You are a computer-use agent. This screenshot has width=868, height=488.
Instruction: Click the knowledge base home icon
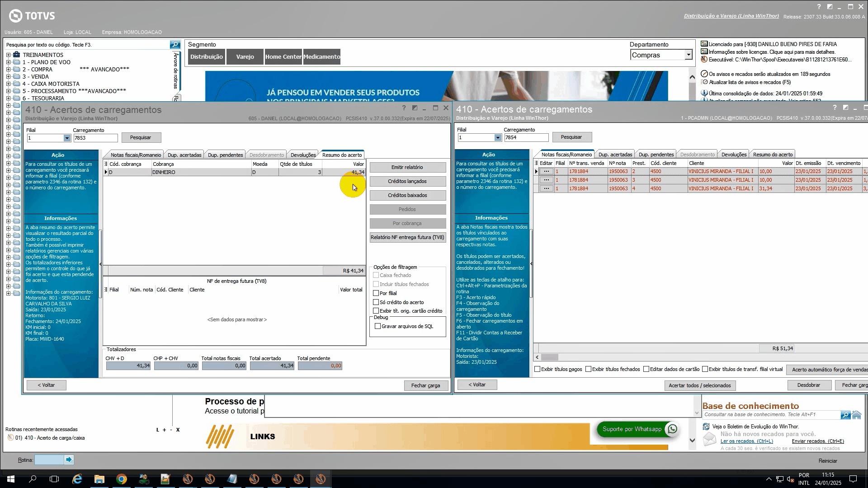click(x=857, y=415)
